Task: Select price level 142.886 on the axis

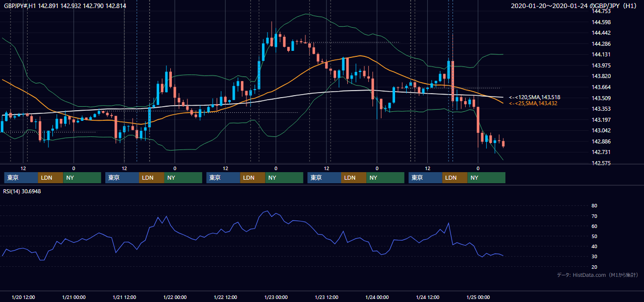Action: (602, 141)
